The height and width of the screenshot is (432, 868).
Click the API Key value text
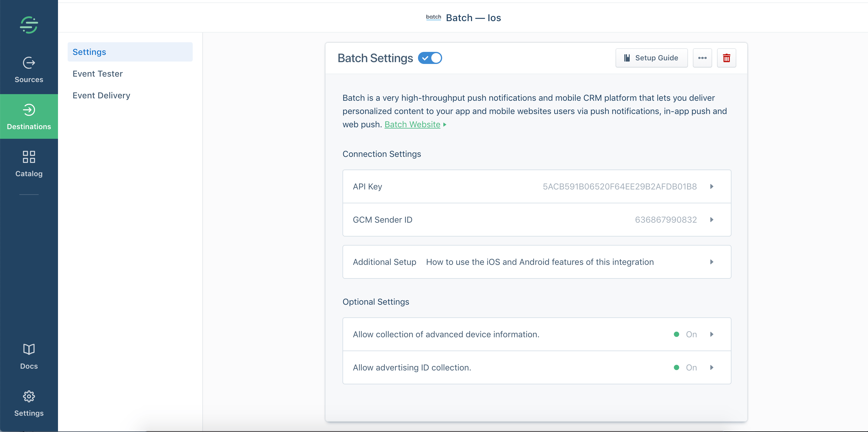pyautogui.click(x=620, y=186)
